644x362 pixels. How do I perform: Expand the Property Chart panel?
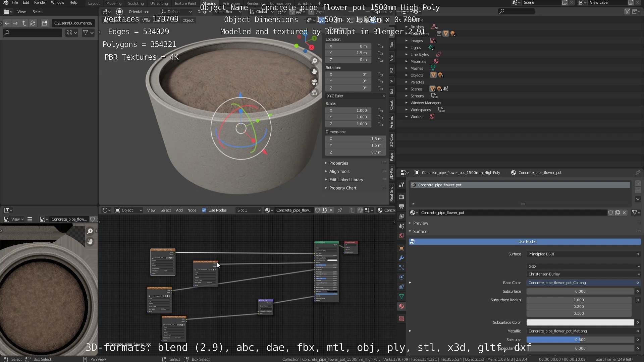[x=342, y=188]
